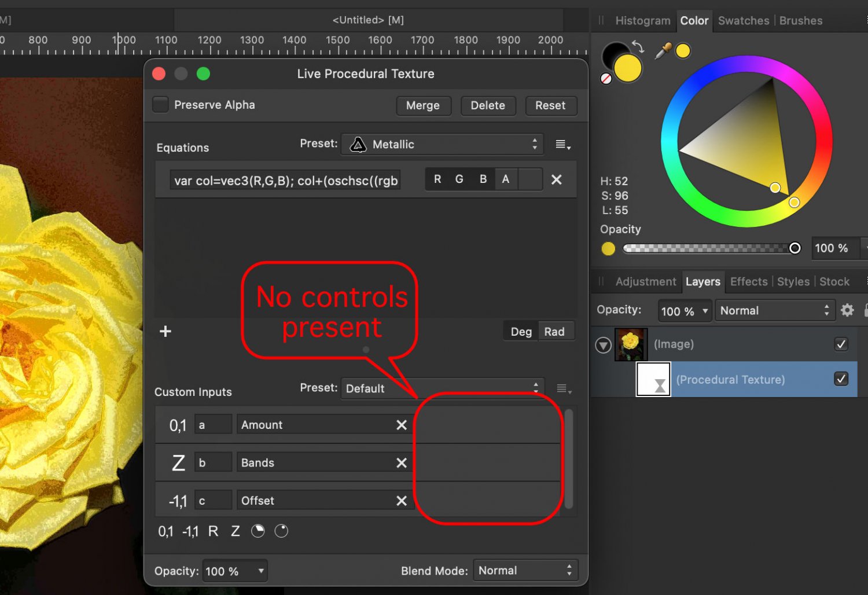The image size is (868, 595).
Task: Select the eyedropper tool in the Color panel
Action: 663,51
